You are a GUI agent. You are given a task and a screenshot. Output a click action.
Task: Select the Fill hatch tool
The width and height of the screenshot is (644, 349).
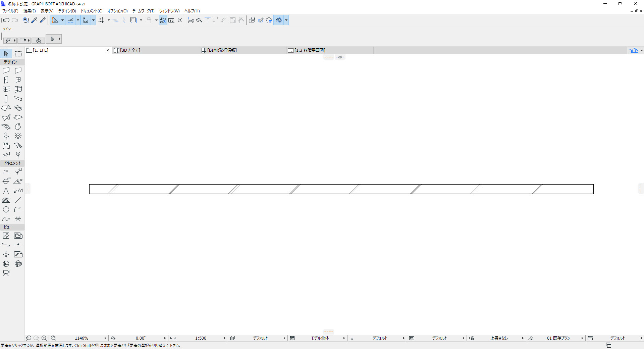pyautogui.click(x=6, y=200)
